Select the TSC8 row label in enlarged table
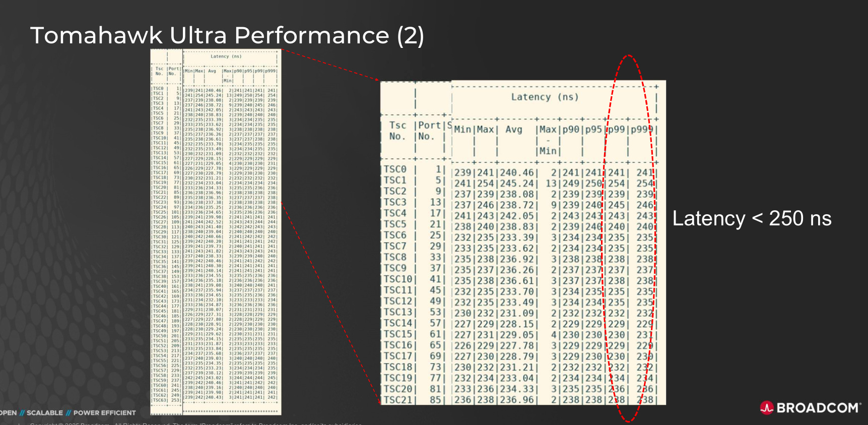The width and height of the screenshot is (868, 425). [395, 257]
